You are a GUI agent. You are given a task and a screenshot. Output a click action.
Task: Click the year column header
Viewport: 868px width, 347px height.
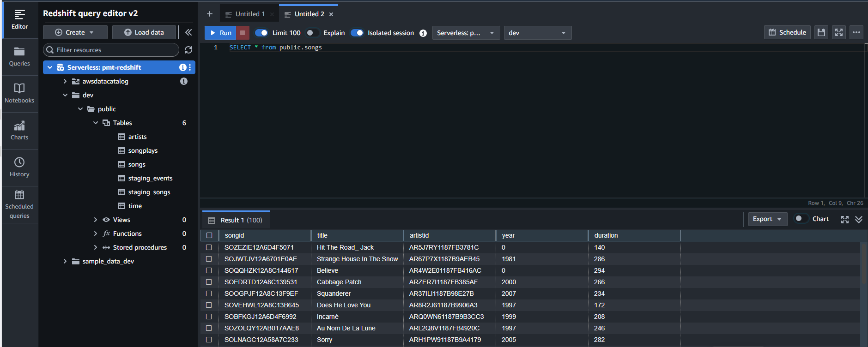tap(541, 235)
